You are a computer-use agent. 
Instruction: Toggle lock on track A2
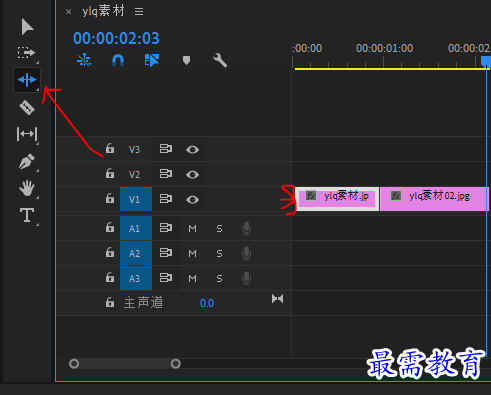click(110, 252)
